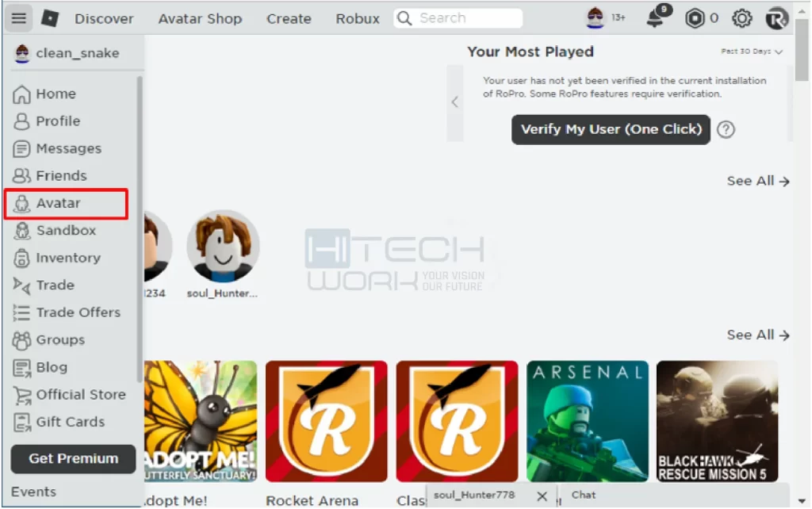This screenshot has width=812, height=509.
Task: Click the Home house icon
Action: pos(21,94)
